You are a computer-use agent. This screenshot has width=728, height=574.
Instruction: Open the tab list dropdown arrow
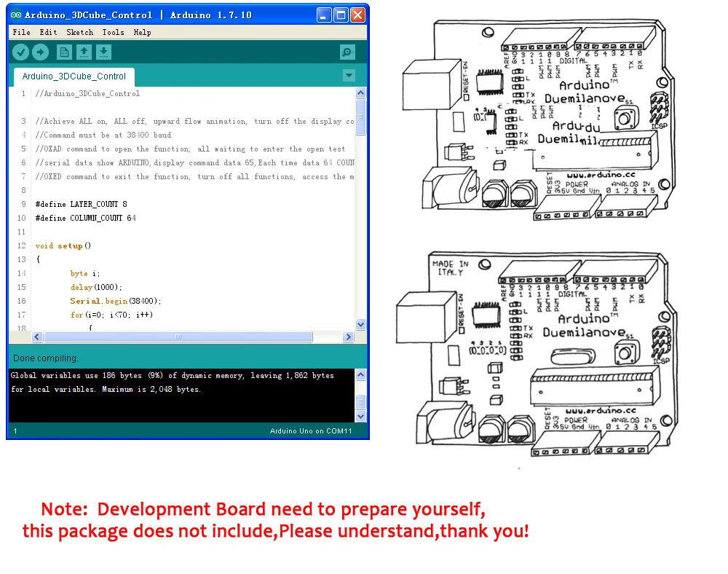click(x=349, y=75)
